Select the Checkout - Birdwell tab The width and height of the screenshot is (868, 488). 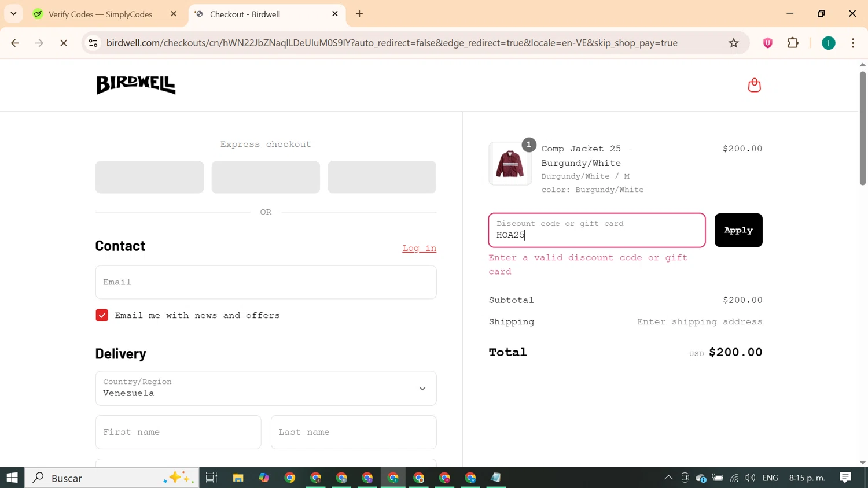click(266, 14)
